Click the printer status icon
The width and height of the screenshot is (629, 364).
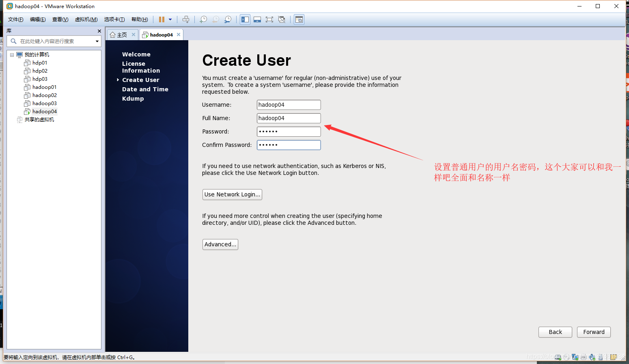coord(584,357)
